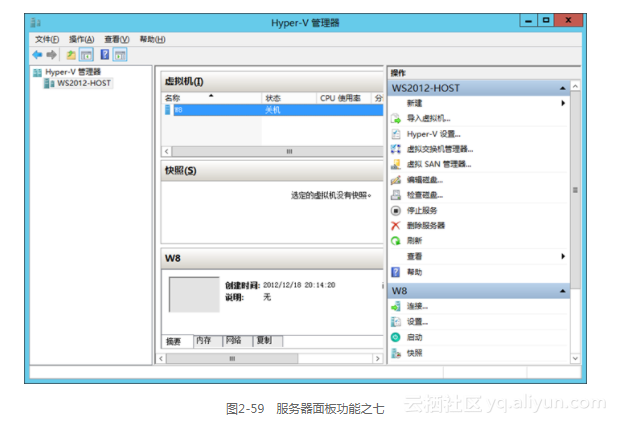Expand the 新建 submenu arrow
The image size is (617, 424).
point(563,103)
